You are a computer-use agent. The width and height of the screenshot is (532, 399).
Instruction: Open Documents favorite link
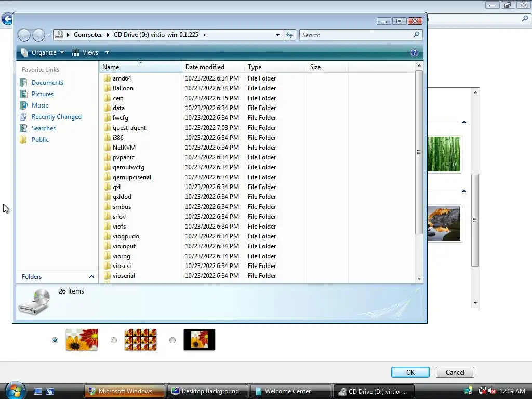pos(47,83)
